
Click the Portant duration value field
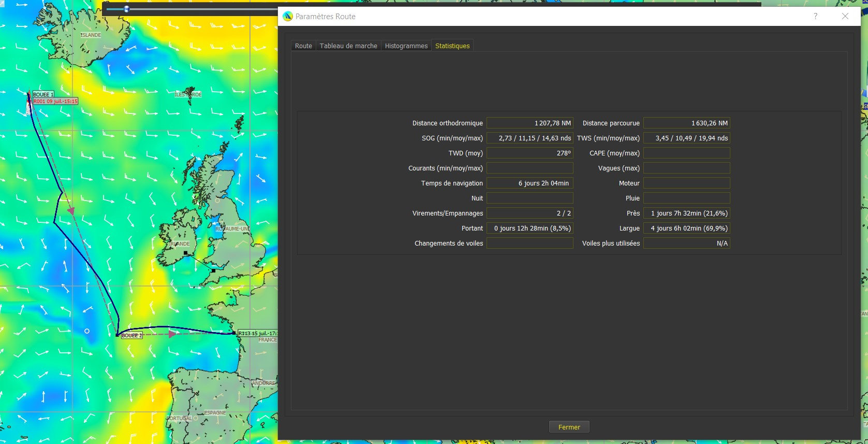point(530,228)
